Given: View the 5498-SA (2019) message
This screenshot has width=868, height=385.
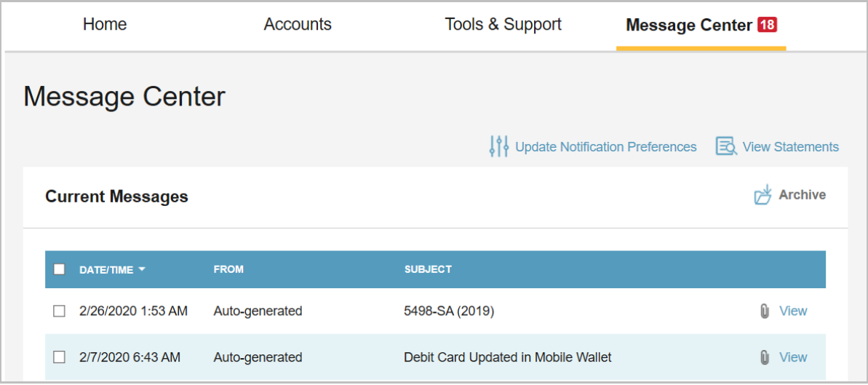Looking at the screenshot, I should (x=793, y=311).
